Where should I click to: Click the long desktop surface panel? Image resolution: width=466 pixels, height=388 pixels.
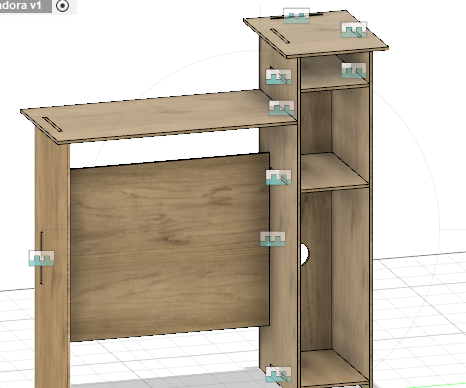pos(158,117)
